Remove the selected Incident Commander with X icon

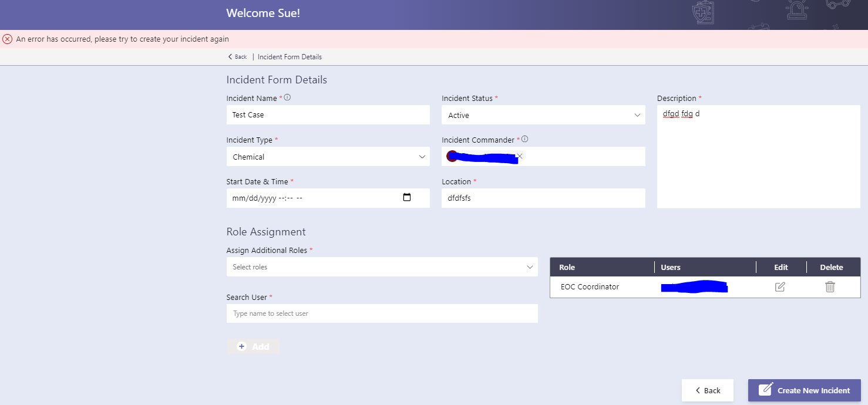click(519, 156)
